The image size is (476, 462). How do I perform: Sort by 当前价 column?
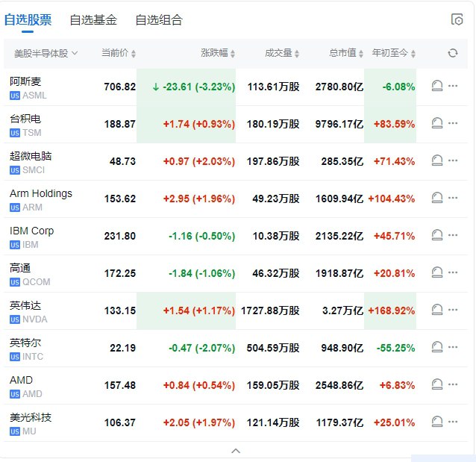tap(119, 53)
